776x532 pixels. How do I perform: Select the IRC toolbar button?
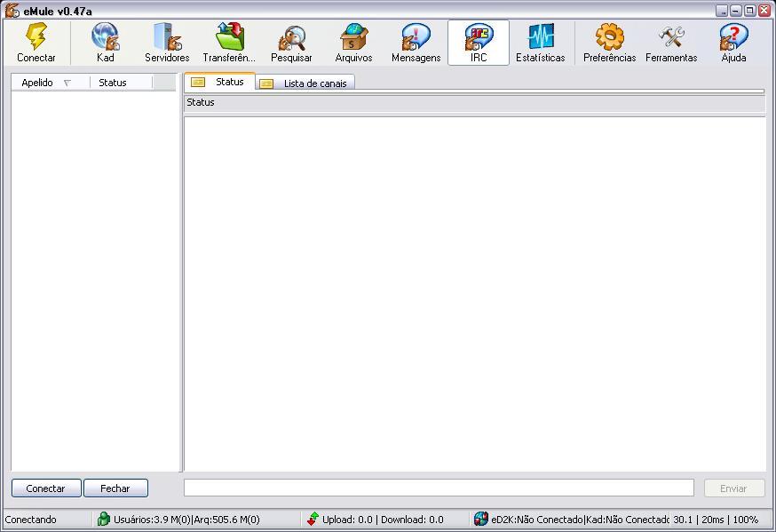479,43
